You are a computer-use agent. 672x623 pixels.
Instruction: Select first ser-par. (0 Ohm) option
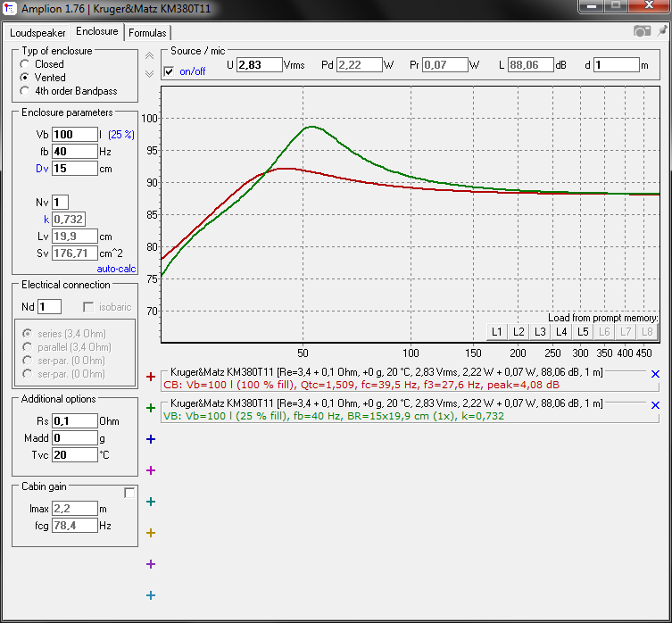tap(28, 361)
